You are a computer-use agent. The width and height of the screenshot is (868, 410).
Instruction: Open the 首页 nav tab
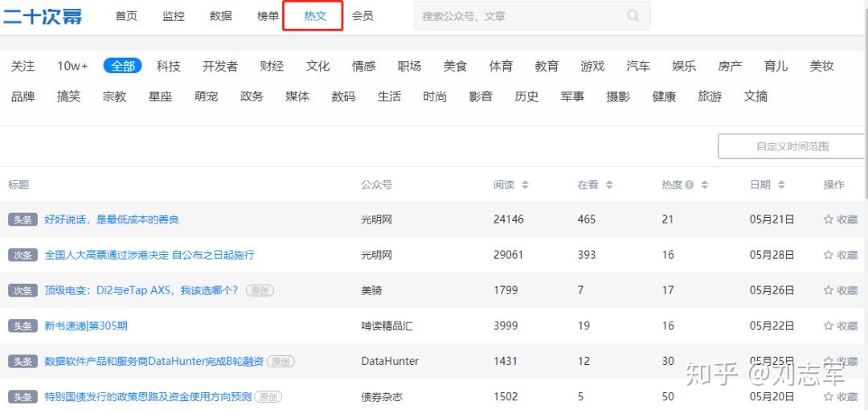(x=126, y=16)
